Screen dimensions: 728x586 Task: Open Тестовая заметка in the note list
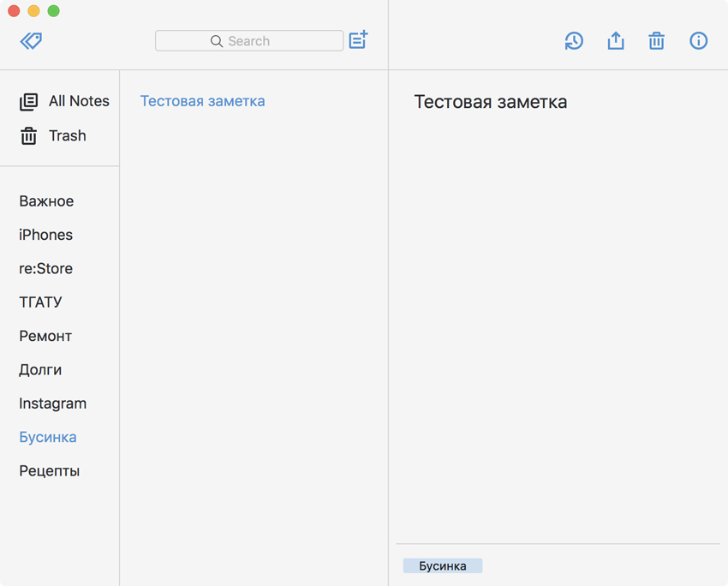(202, 101)
